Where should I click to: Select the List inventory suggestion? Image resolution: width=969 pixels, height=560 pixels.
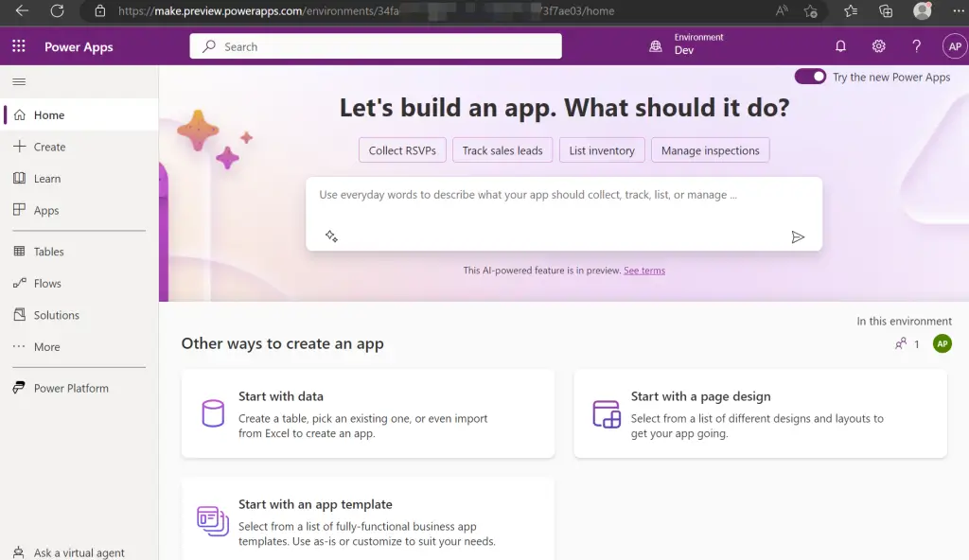tap(602, 150)
